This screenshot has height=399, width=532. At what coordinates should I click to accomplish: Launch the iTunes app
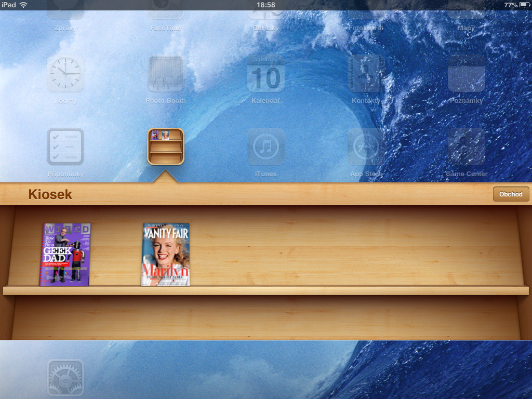tap(265, 147)
